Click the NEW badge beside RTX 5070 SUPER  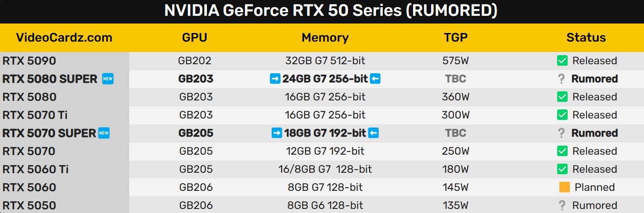pyautogui.click(x=104, y=133)
